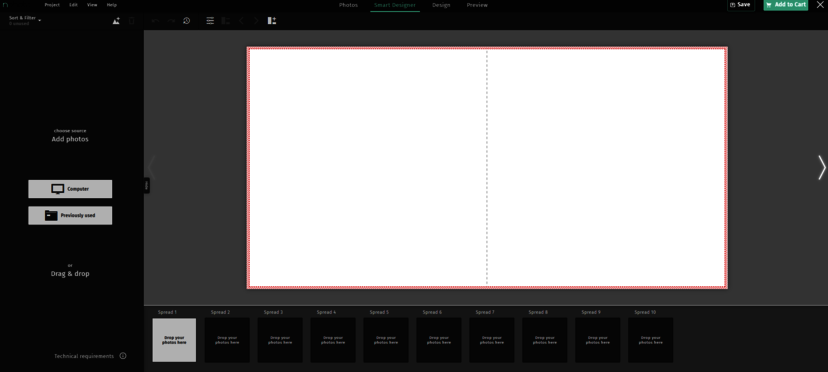This screenshot has height=372, width=828.
Task: Open the Technical requirements link
Action: [84, 356]
